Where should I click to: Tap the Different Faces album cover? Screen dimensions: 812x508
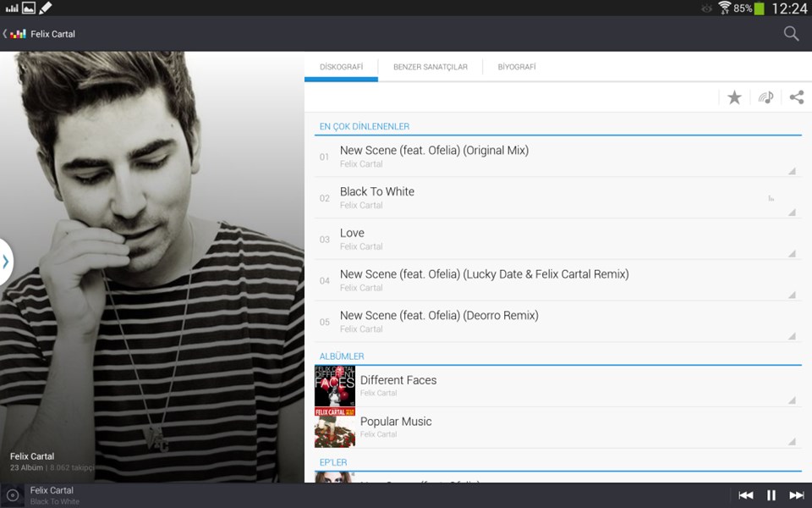click(x=335, y=386)
